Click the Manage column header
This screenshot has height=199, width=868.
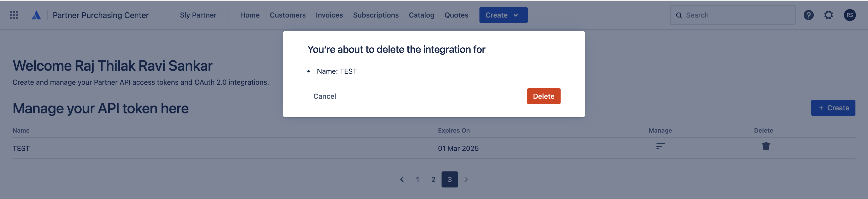pos(660,130)
